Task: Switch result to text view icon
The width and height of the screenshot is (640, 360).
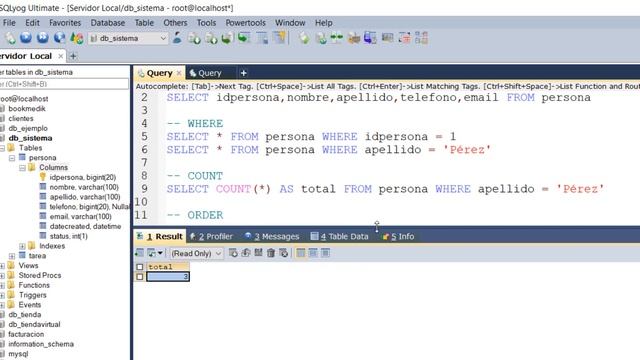Action: [x=325, y=253]
